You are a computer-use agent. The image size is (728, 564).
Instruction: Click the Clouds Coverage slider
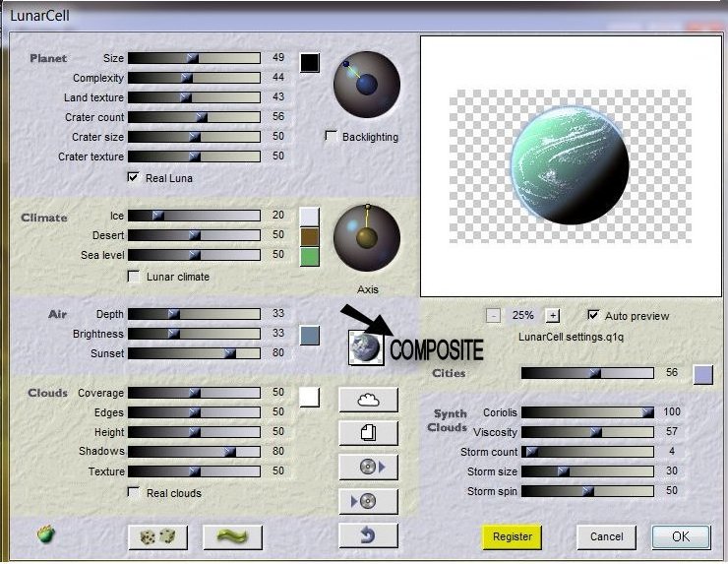pos(194,393)
